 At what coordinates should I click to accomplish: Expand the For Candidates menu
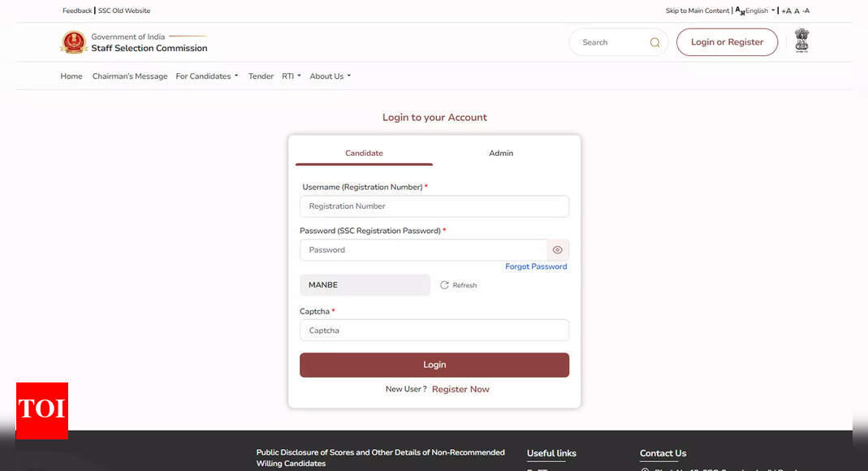pos(207,76)
